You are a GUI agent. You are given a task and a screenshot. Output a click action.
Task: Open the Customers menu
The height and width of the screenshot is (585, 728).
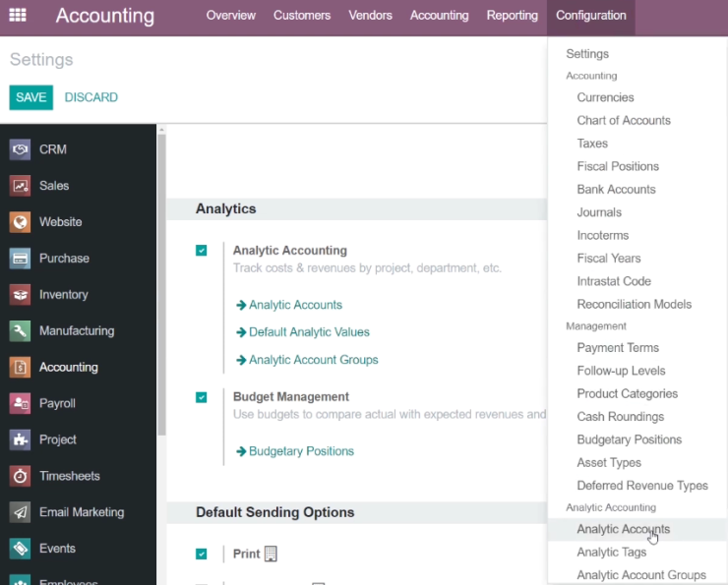[302, 16]
